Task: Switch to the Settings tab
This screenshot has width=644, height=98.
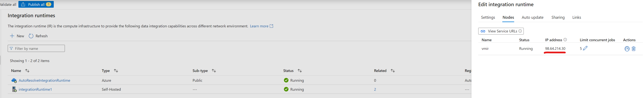Action: 488,17
